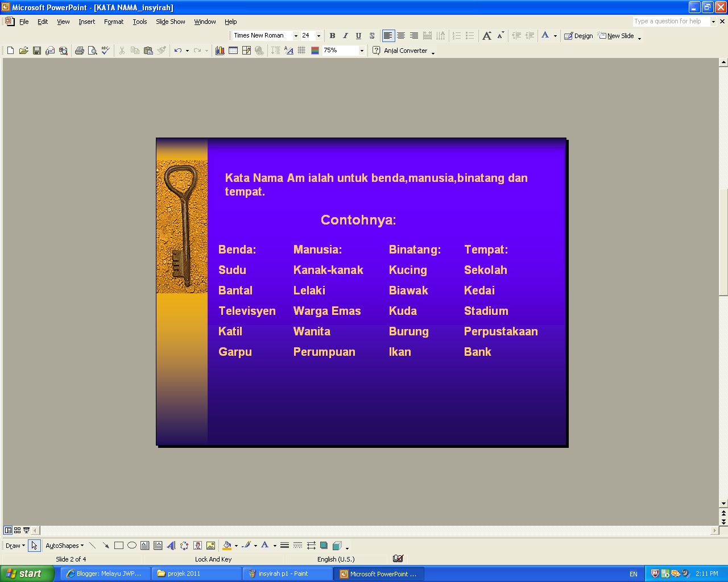The height and width of the screenshot is (582, 728).
Task: Open an existing file with the folder icon
Action: pyautogui.click(x=23, y=51)
